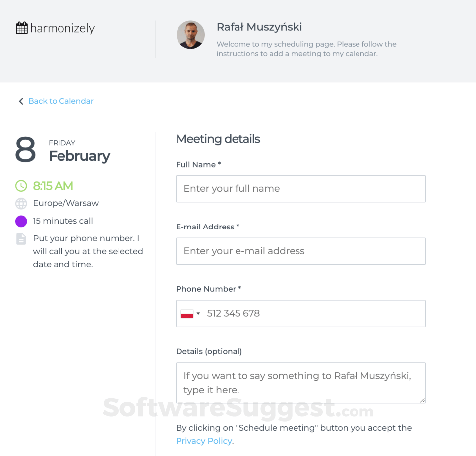Click the Rafał Muszyński name heading
This screenshot has width=476, height=456.
[259, 27]
